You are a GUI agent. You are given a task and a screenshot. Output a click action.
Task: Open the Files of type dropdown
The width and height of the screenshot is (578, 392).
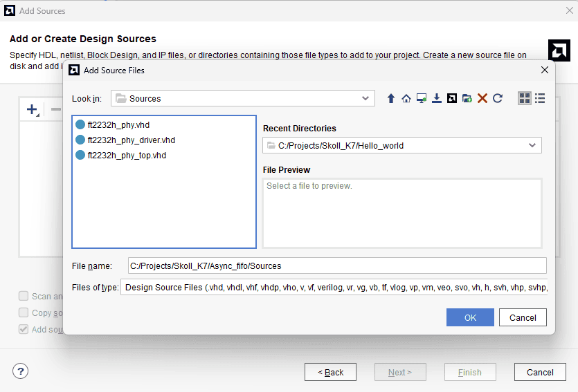(x=334, y=288)
